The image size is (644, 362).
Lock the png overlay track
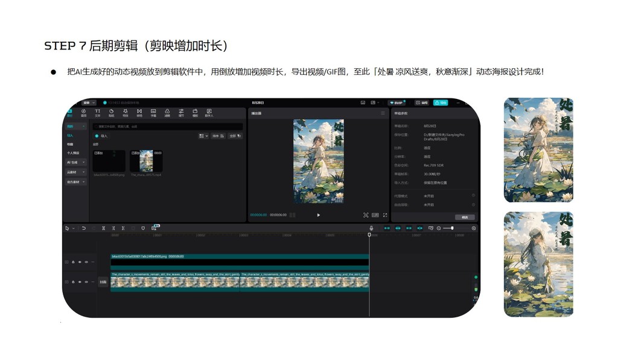click(x=73, y=262)
